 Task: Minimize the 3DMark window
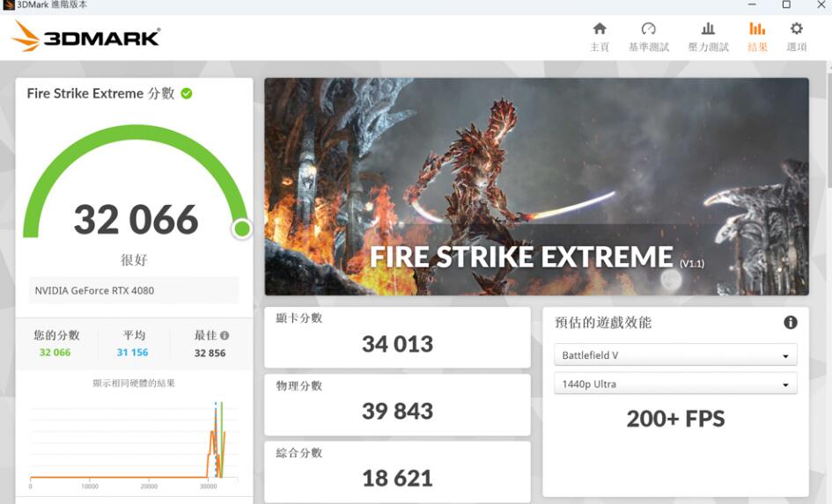752,4
